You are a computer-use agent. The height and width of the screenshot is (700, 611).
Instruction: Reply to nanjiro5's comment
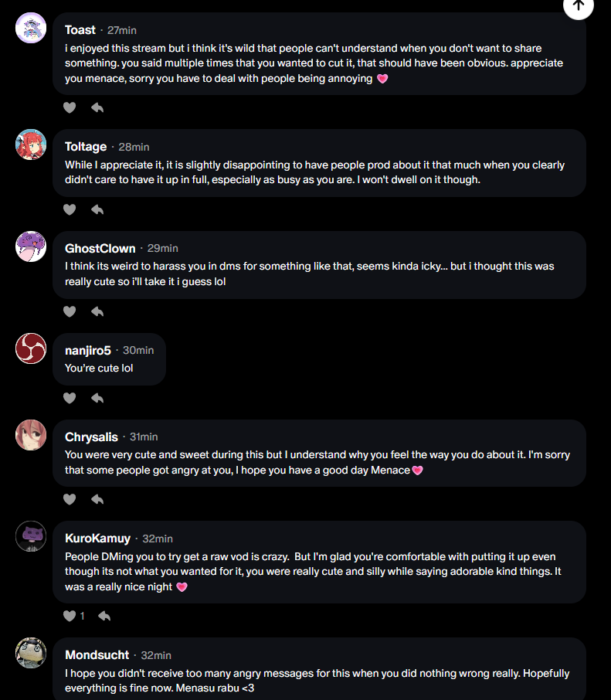tap(97, 398)
